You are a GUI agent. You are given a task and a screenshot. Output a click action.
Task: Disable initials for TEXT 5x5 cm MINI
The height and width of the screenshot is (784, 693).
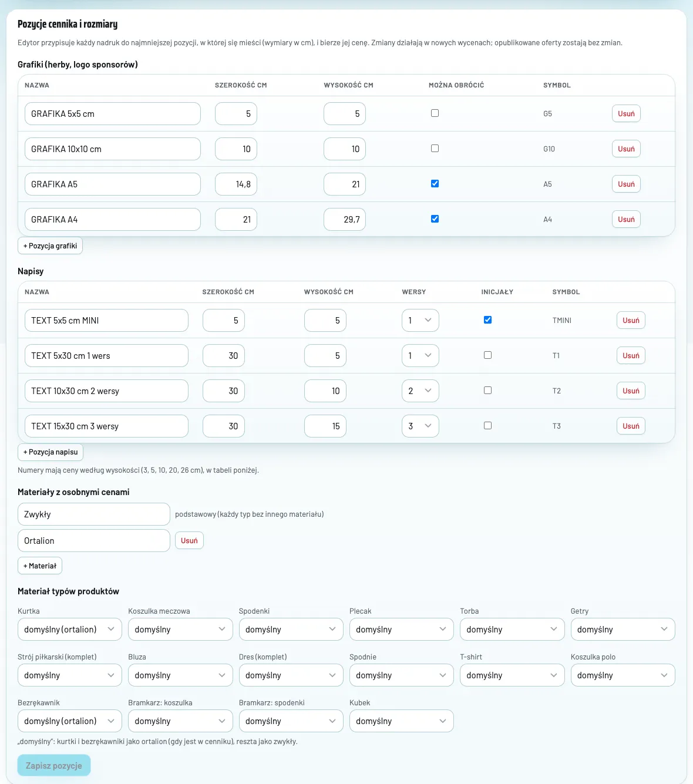pyautogui.click(x=487, y=320)
